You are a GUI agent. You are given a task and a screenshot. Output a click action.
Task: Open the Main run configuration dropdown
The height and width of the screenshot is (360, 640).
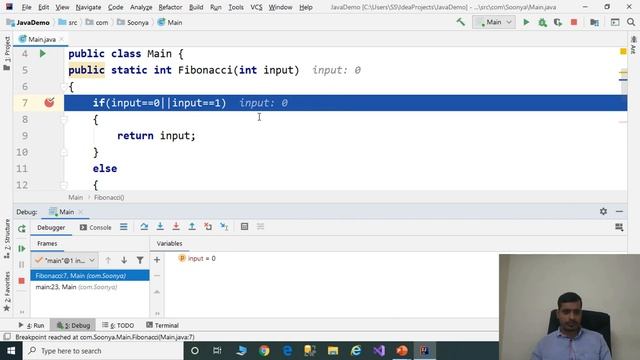click(494, 22)
